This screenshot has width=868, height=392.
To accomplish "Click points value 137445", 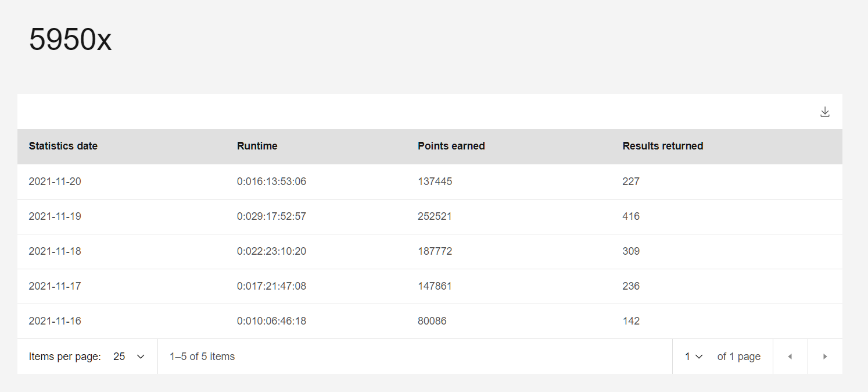I will coord(435,181).
